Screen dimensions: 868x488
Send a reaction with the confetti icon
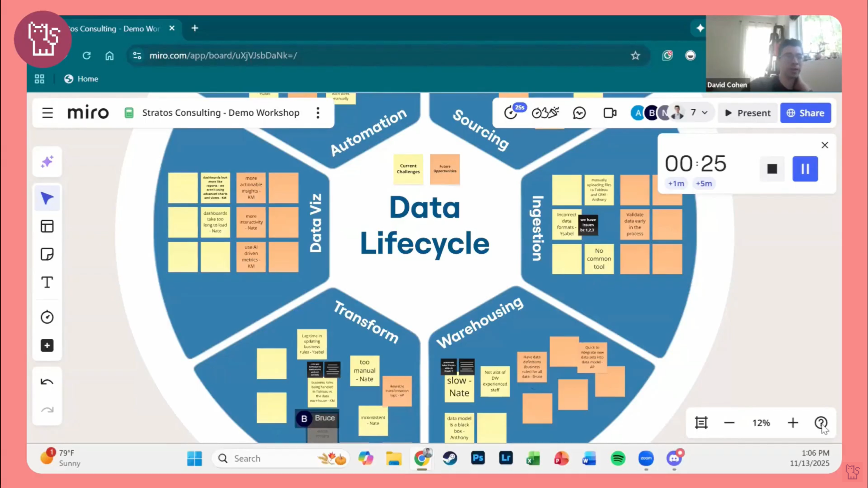tap(545, 112)
